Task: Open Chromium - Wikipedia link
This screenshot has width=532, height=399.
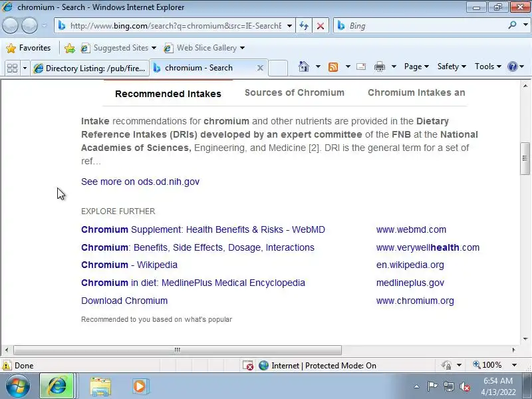Action: pyautogui.click(x=129, y=265)
